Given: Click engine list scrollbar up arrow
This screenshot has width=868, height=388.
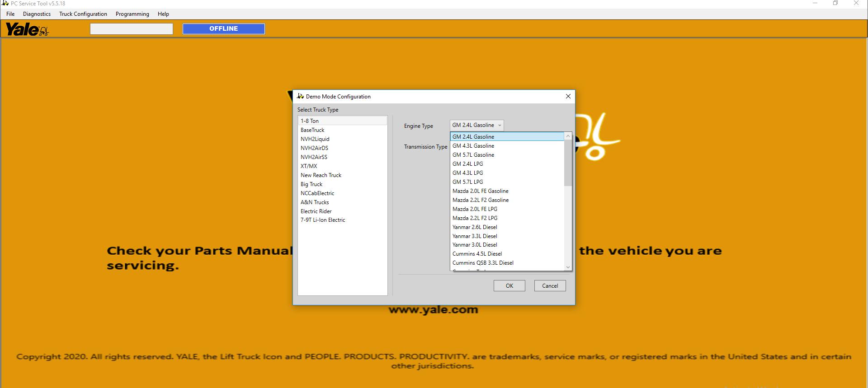Looking at the screenshot, I should point(568,136).
